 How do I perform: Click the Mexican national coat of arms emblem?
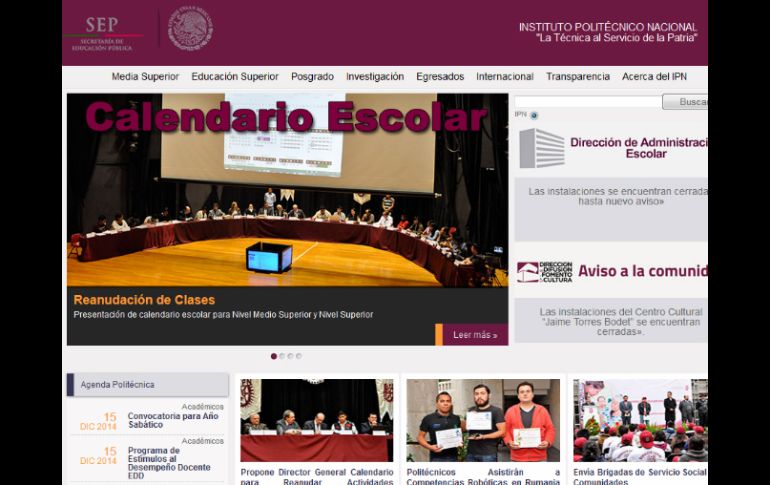pos(190,29)
